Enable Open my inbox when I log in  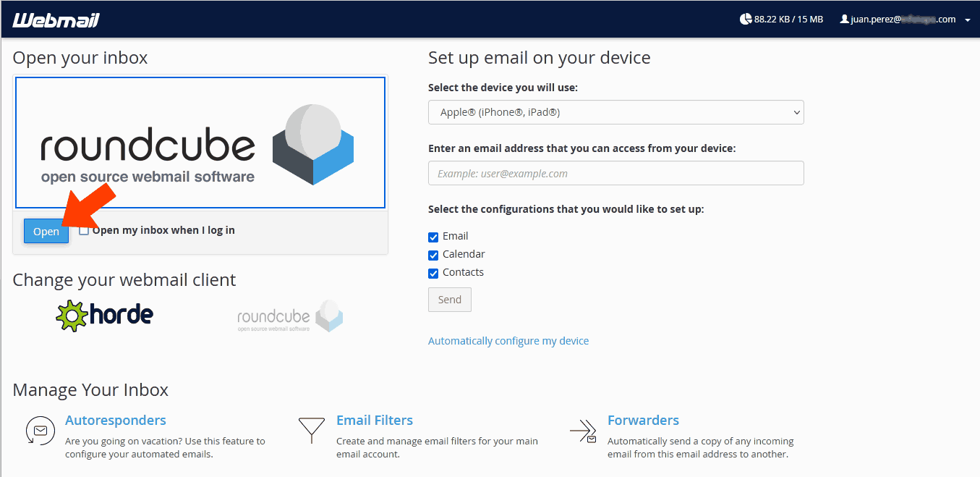click(x=84, y=229)
